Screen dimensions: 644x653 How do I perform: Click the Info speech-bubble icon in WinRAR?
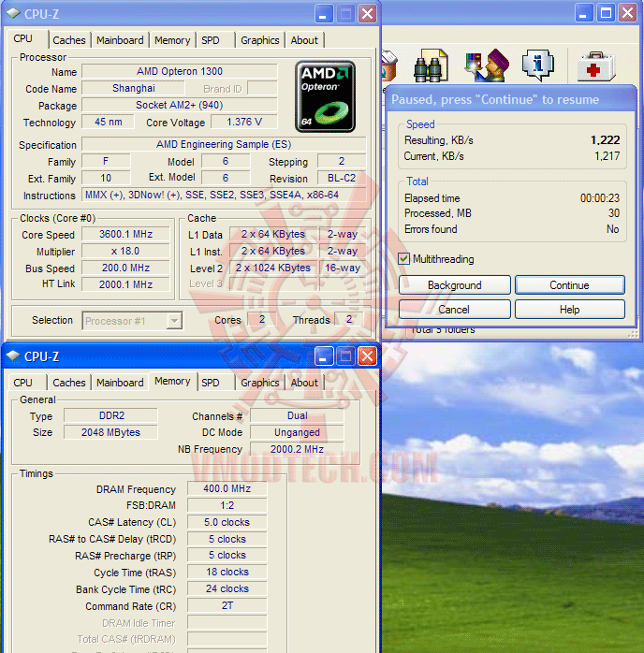538,65
